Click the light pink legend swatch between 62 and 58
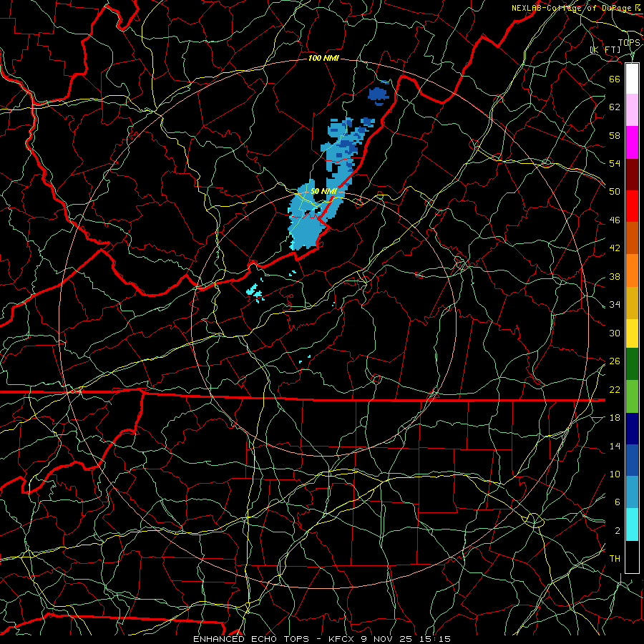644x644 pixels. (632, 110)
